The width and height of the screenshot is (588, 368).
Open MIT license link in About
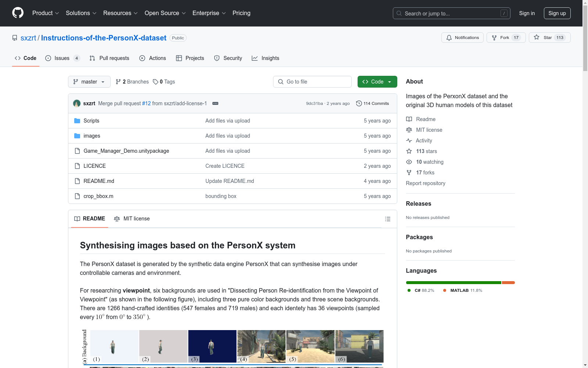point(424,130)
